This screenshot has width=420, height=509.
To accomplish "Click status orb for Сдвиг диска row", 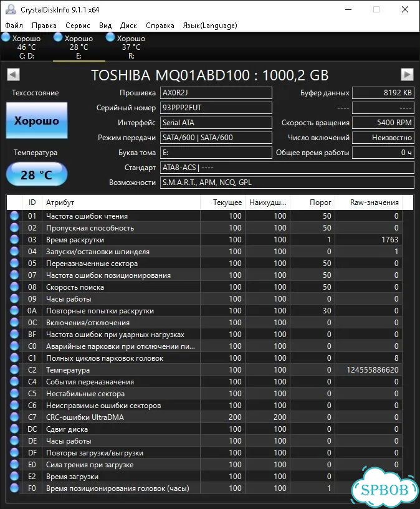I will click(14, 429).
